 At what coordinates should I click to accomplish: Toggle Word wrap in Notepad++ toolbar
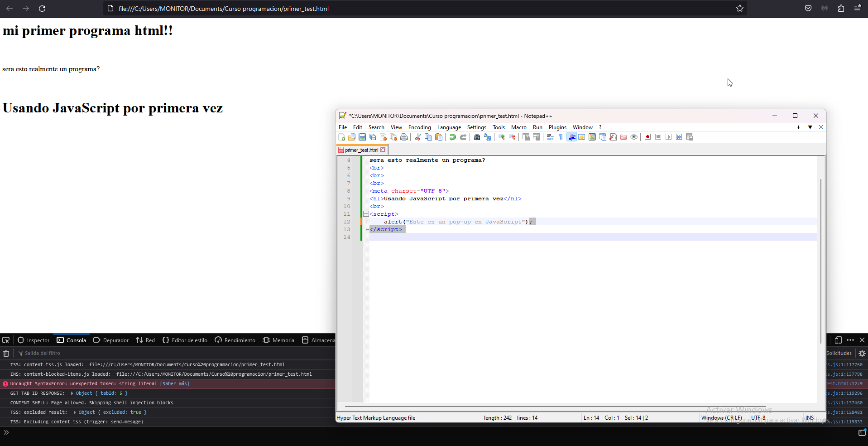pos(550,137)
